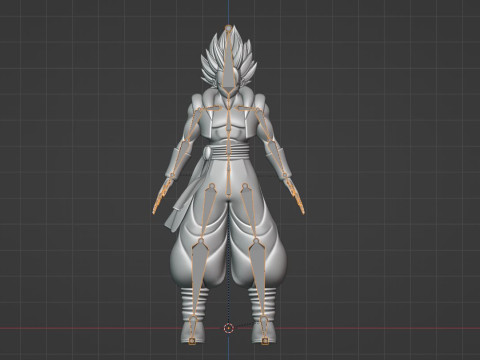Select the shin bone on the viewer's left

tap(198, 278)
